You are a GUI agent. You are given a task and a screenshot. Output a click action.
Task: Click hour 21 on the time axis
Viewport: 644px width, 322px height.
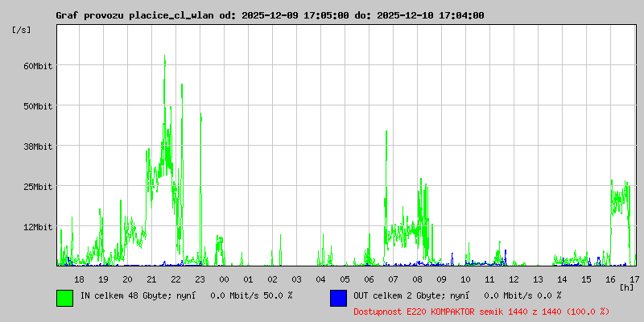point(151,279)
